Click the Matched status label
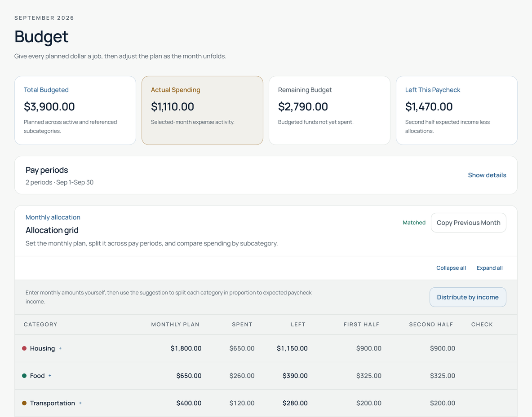Viewport: 532px width, 417px height. point(414,223)
